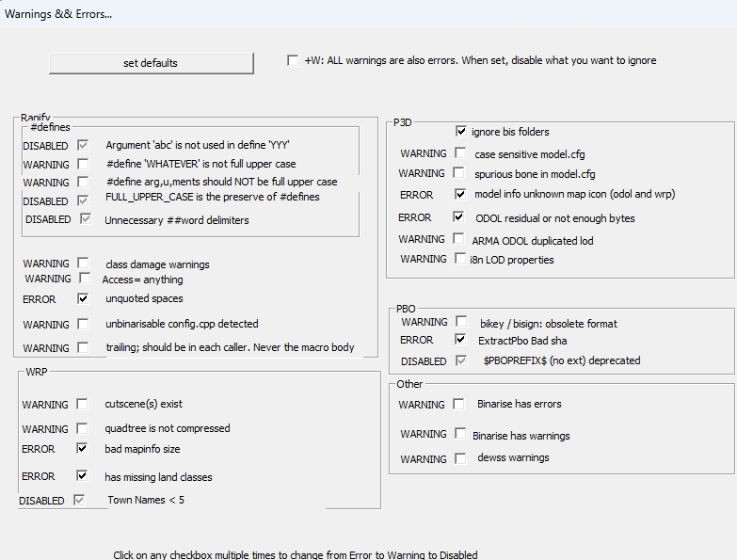Enable the +W all warnings are errors checkbox
The height and width of the screenshot is (560, 737).
[x=293, y=60]
